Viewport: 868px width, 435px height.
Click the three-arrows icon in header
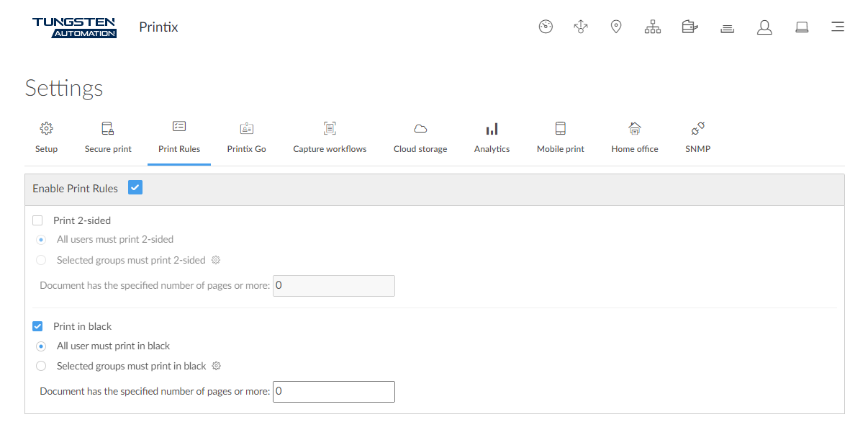pyautogui.click(x=581, y=27)
